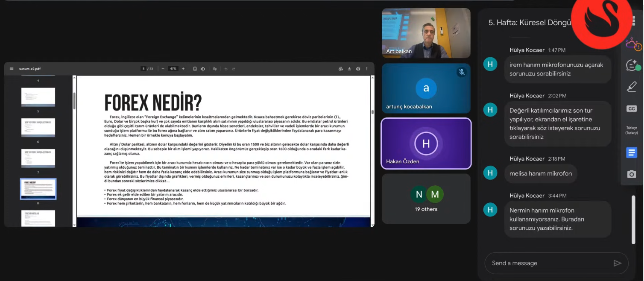Screen dimensions: 644x281
Task: Select the zoom percentage 47% box
Action: tap(173, 69)
